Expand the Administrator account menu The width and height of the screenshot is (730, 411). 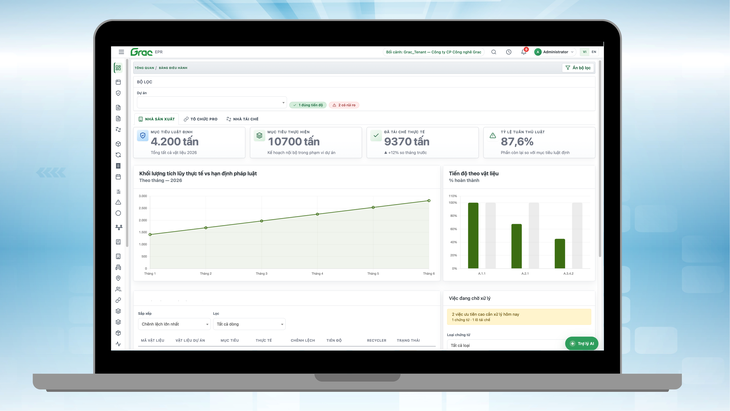click(554, 52)
